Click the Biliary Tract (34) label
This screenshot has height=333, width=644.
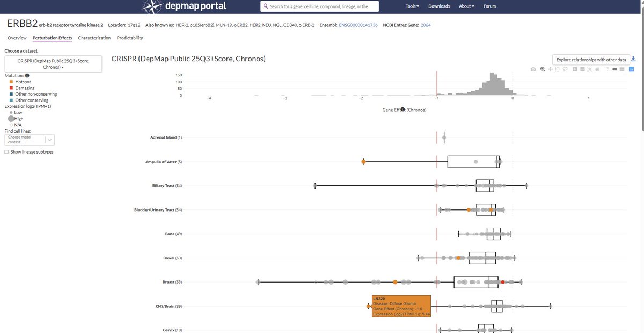tap(167, 186)
